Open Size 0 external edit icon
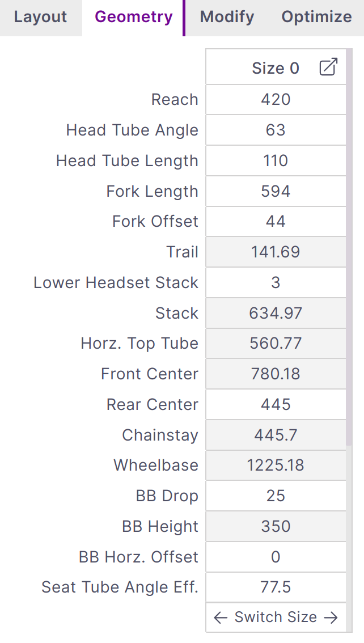364x643 pixels. tap(328, 67)
